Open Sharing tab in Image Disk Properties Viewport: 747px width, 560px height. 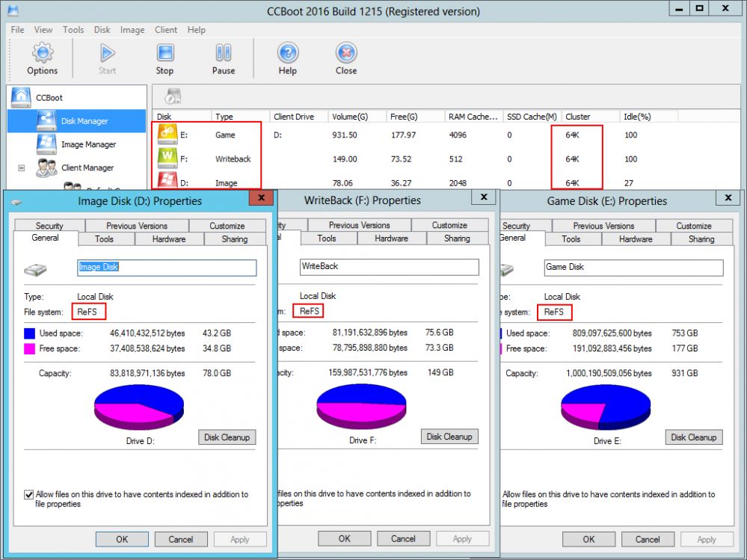coord(235,239)
